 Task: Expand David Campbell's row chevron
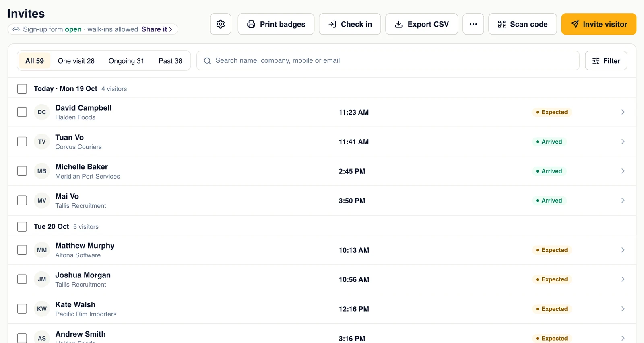tap(623, 112)
